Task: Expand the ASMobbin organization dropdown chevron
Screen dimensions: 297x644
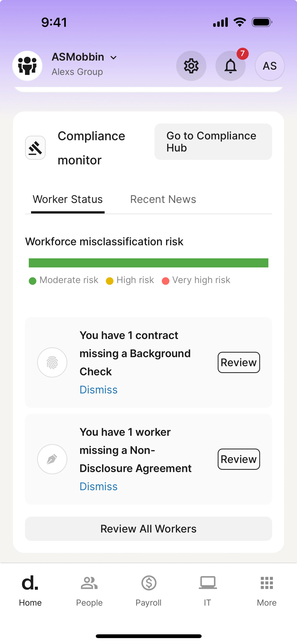Action: click(x=114, y=58)
